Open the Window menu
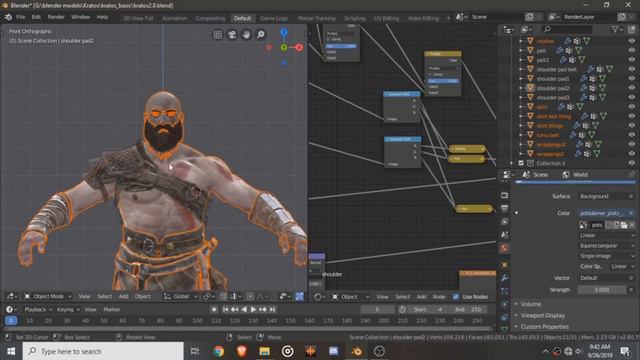The width and height of the screenshot is (640, 360). [80, 17]
